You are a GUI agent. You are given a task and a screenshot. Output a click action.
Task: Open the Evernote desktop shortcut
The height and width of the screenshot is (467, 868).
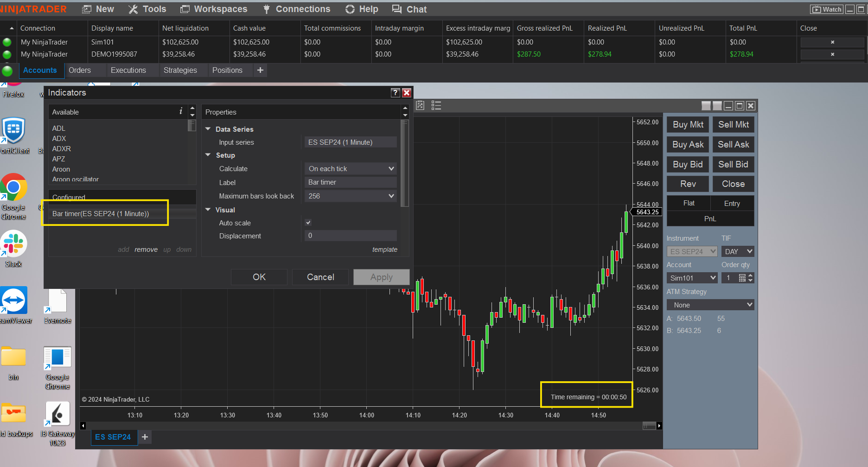[57, 305]
